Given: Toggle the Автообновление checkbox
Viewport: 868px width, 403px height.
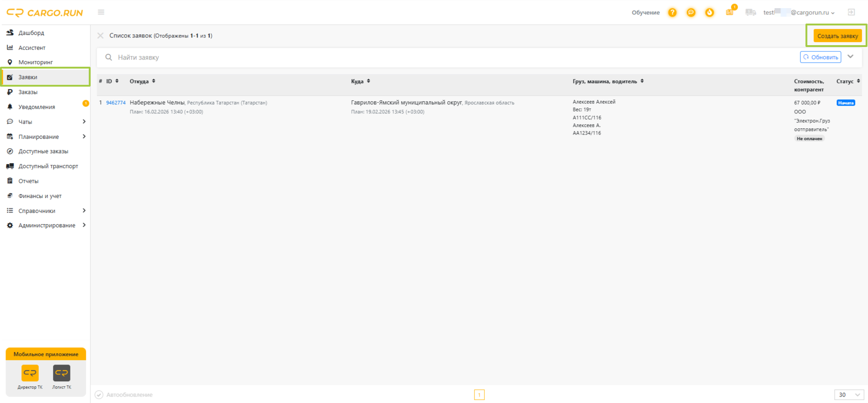Looking at the screenshot, I should [x=99, y=395].
